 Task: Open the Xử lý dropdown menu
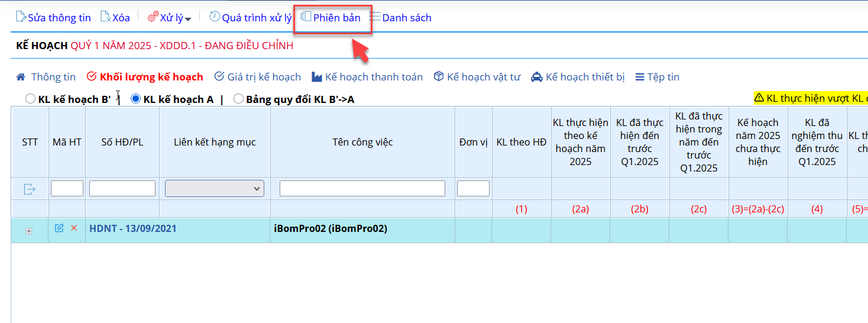170,18
